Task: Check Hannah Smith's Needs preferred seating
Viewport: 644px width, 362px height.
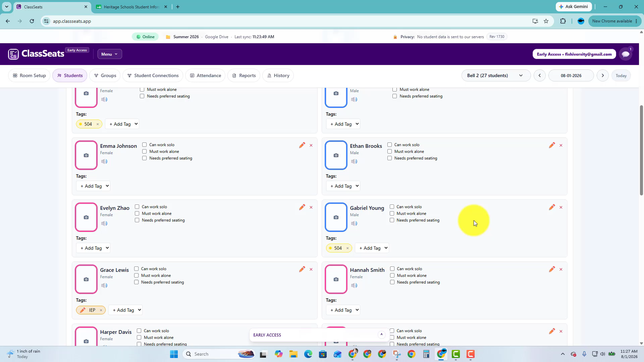Action: 392,282
